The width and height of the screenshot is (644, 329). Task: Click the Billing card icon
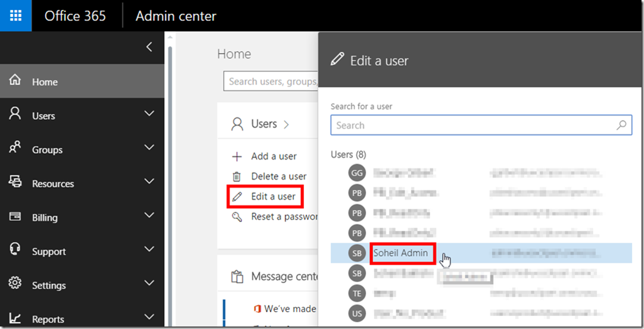[15, 215]
